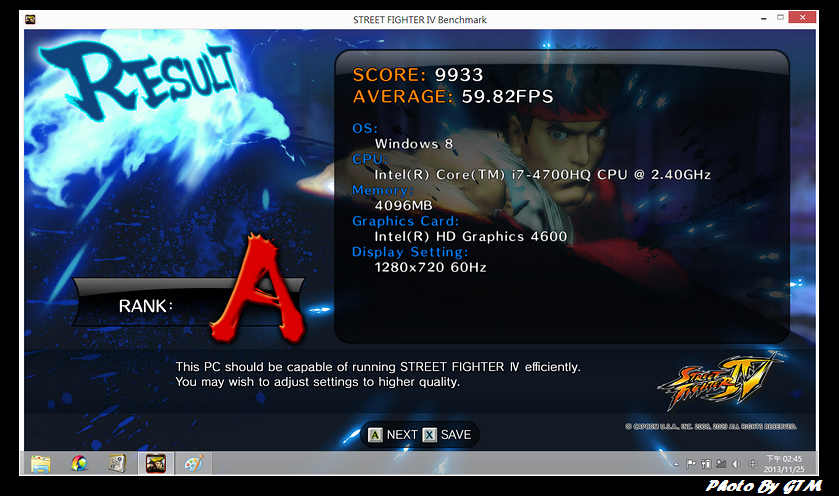Select the Street Fighter IV taskbar icon
The height and width of the screenshot is (496, 839).
click(156, 463)
